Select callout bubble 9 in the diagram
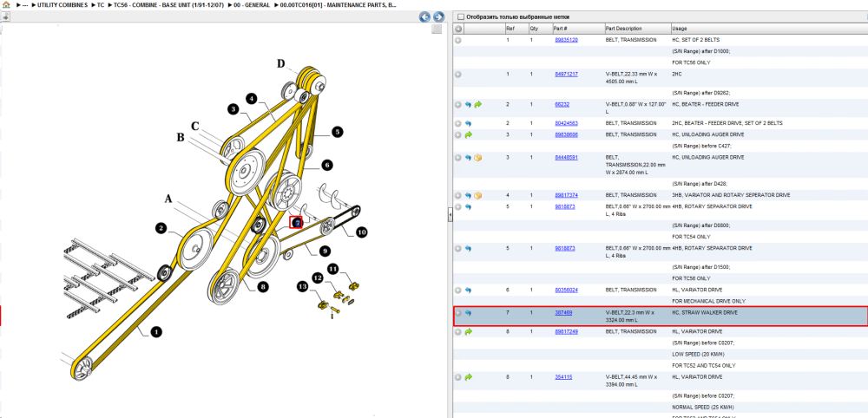The width and height of the screenshot is (868, 418). (x=324, y=251)
